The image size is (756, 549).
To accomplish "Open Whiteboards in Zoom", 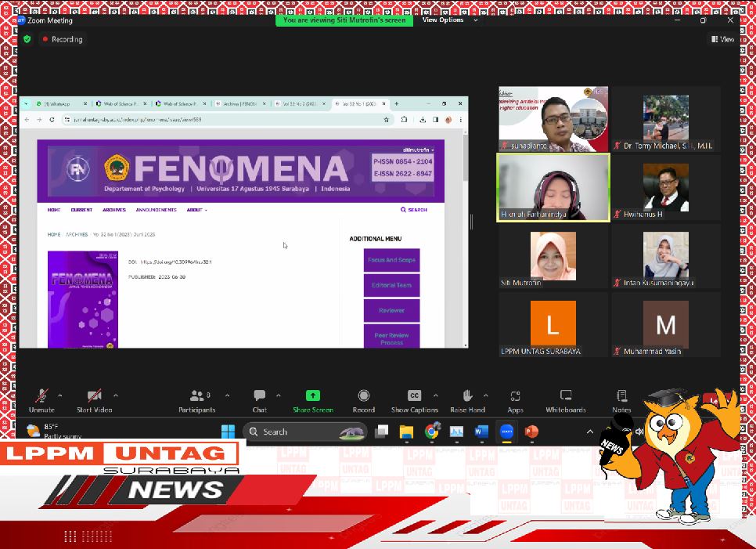I will tap(566, 401).
